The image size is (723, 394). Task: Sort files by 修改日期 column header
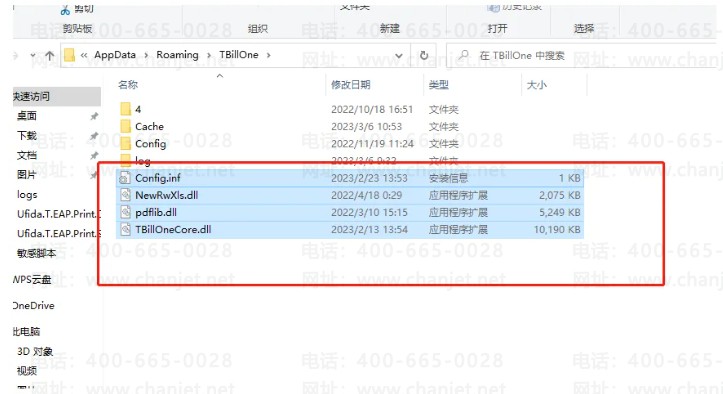[x=350, y=84]
